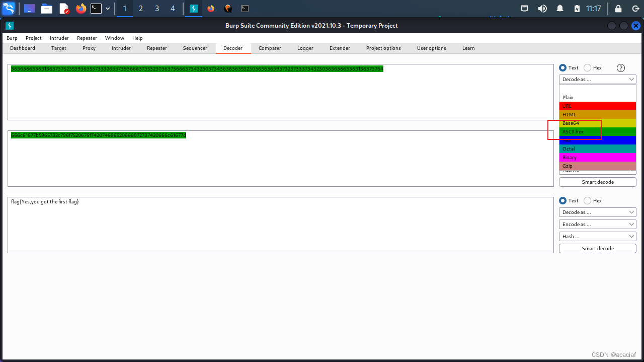Choose Plain from the decode list
Viewport: 644px width, 362px height.
pyautogui.click(x=598, y=98)
